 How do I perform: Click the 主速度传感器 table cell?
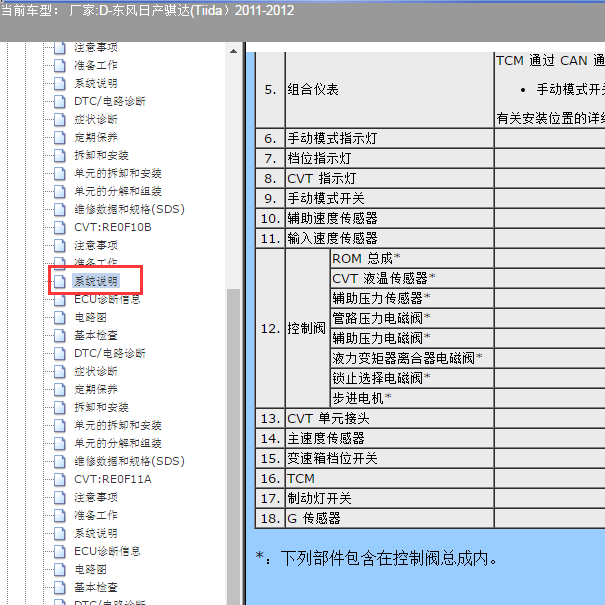pos(390,438)
